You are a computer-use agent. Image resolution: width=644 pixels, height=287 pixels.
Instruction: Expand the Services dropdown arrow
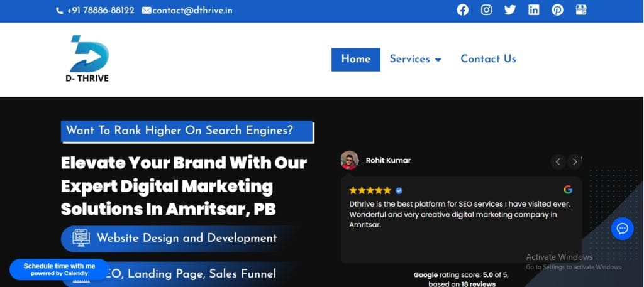[438, 60]
